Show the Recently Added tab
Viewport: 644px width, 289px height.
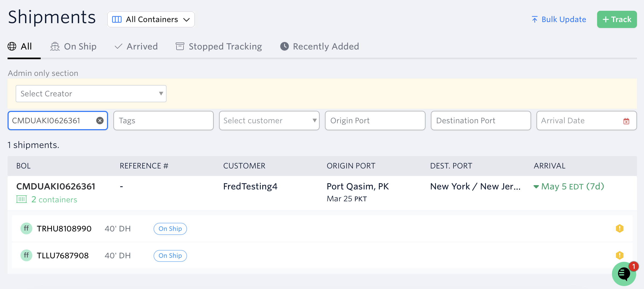click(x=320, y=47)
